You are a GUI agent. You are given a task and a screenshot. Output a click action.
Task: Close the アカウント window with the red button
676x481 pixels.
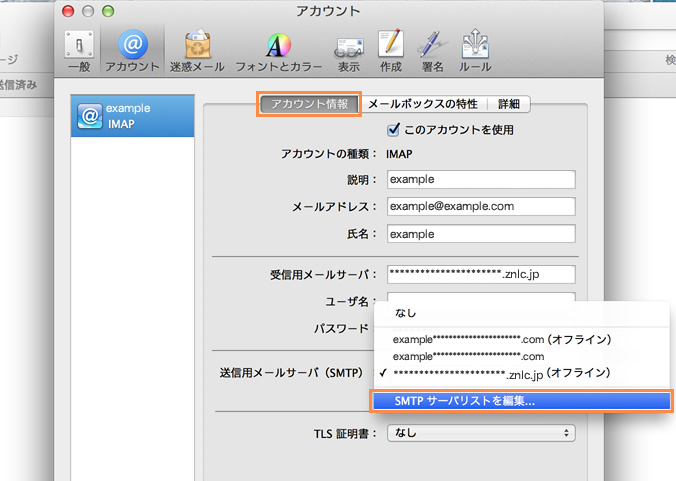pyautogui.click(x=68, y=11)
